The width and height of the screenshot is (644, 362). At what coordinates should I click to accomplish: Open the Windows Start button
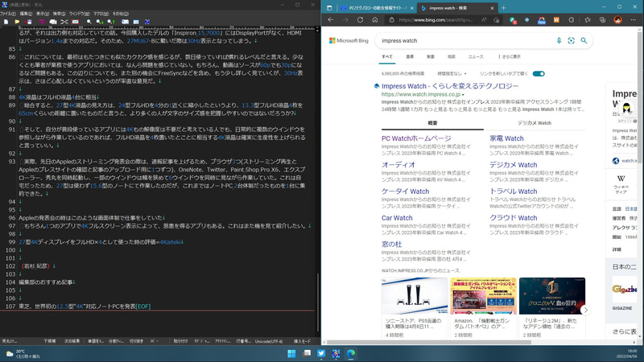(x=291, y=353)
